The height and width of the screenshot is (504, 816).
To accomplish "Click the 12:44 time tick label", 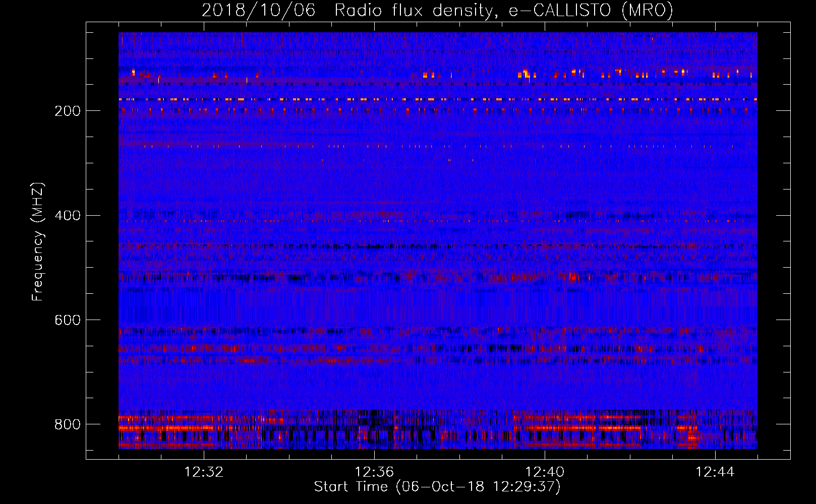I will point(715,472).
